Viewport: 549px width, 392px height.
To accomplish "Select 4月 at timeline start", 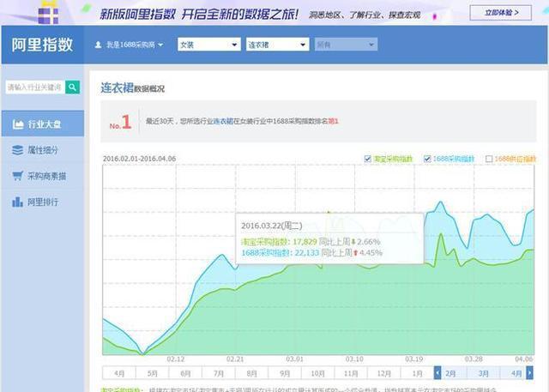I will coord(119,373).
